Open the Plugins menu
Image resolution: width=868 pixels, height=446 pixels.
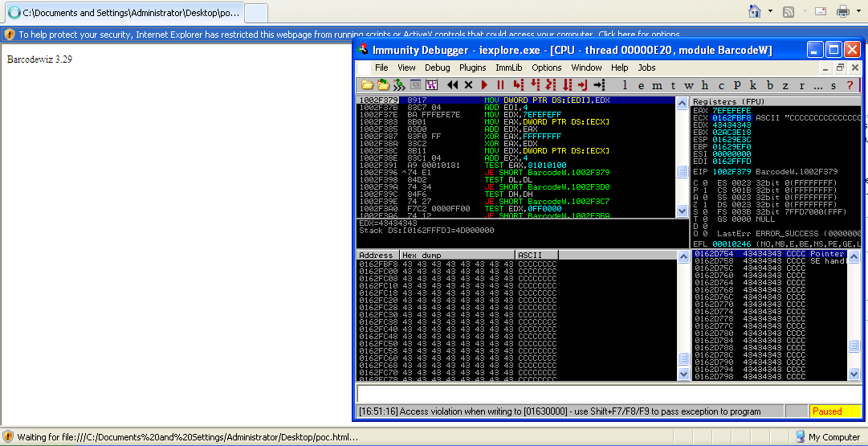point(473,68)
